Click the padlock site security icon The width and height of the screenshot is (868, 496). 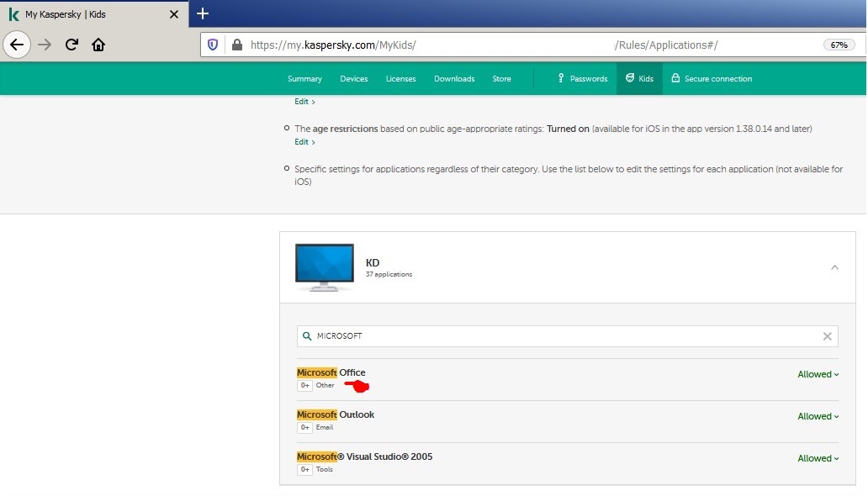pyautogui.click(x=237, y=45)
